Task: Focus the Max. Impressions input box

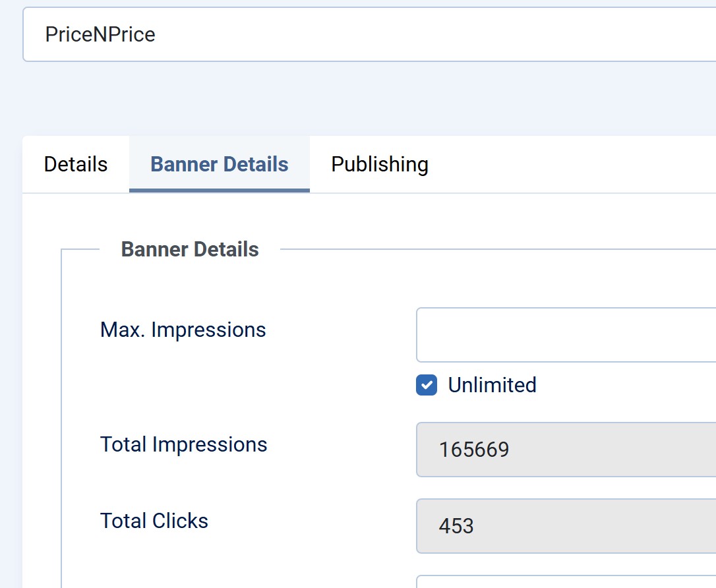Action: [x=566, y=335]
